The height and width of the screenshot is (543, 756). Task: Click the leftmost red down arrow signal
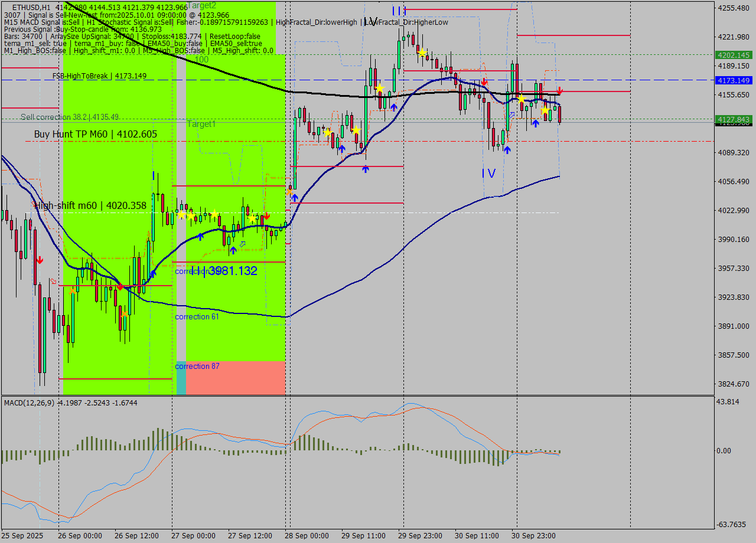click(39, 260)
